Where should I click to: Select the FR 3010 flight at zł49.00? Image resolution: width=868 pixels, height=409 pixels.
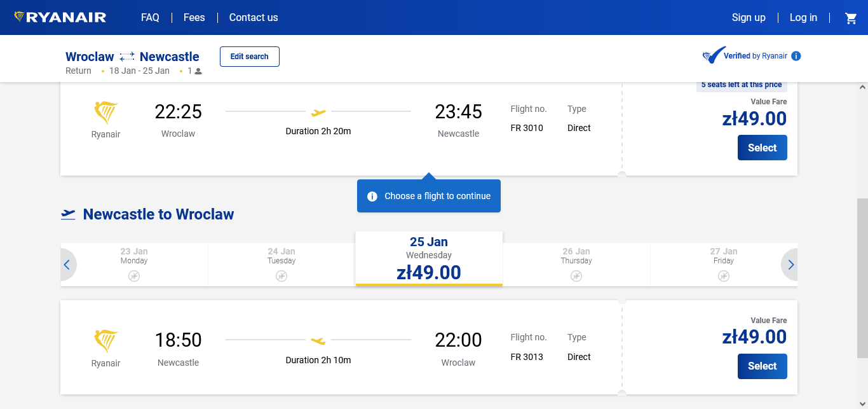click(762, 148)
